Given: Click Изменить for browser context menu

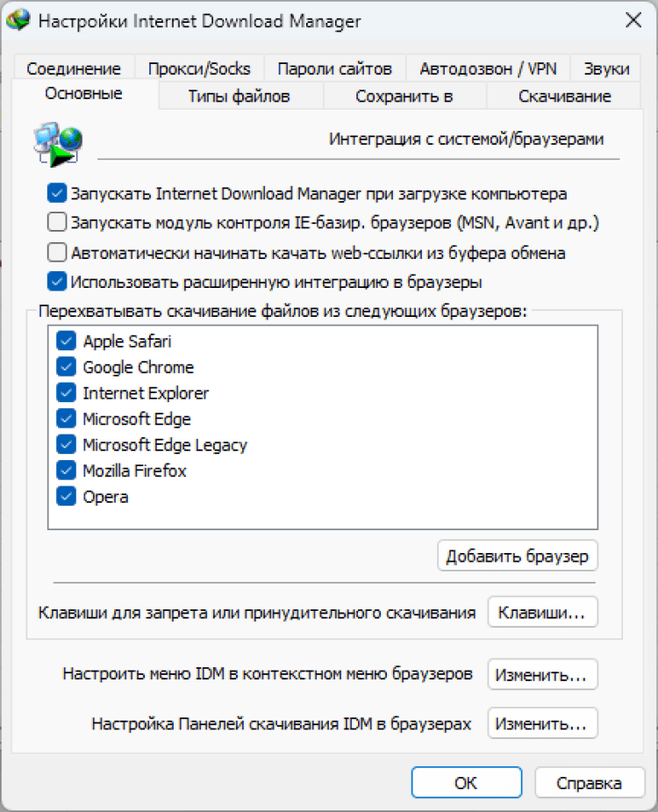Looking at the screenshot, I should (x=541, y=675).
